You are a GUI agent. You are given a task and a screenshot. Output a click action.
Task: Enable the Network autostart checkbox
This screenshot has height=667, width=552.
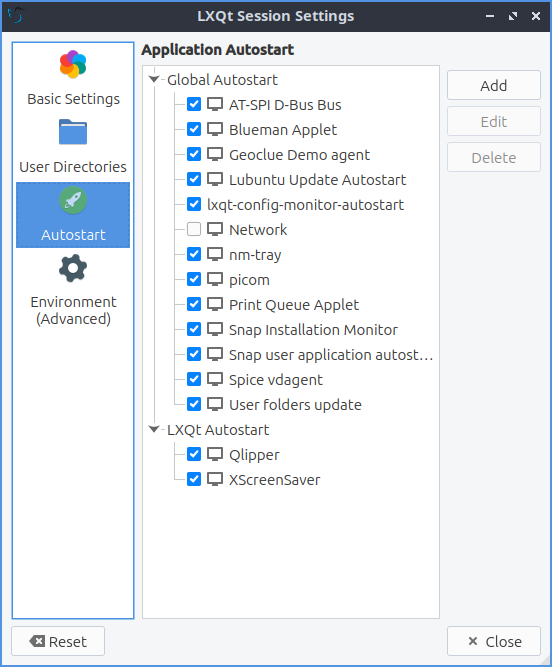click(194, 229)
